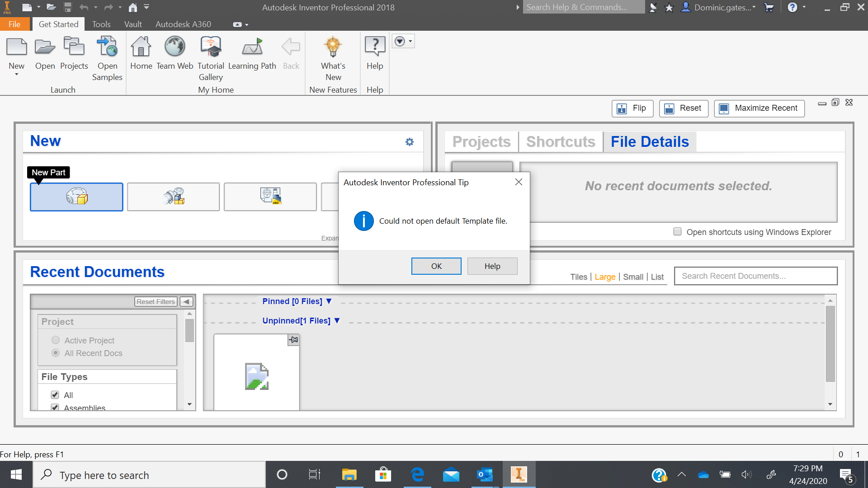Click the Maximize Recent button
Viewport: 868px width, 488px height.
[x=759, y=108]
